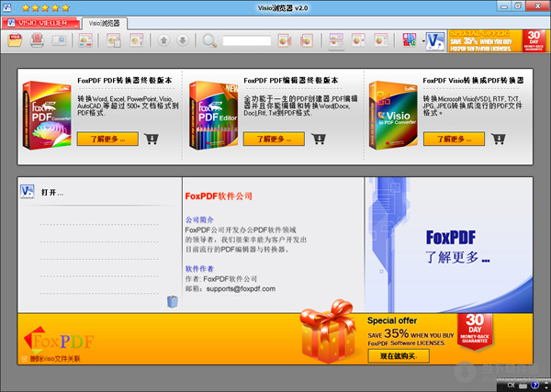551x392 pixels.
Task: Click the FoxPDF logo in the yellow footer
Action: (59, 341)
